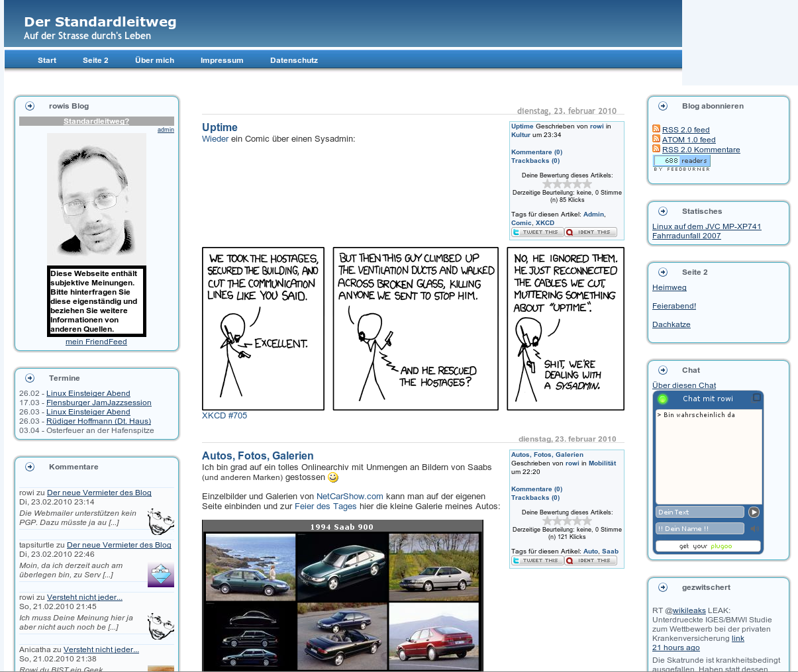Click the green chat online status light
This screenshot has width=798, height=672.
pyautogui.click(x=662, y=399)
